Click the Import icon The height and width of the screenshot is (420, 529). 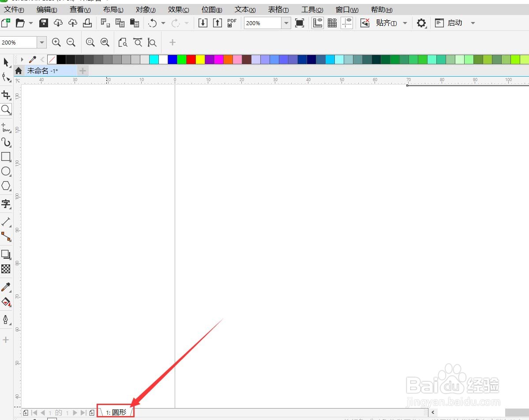[203, 23]
